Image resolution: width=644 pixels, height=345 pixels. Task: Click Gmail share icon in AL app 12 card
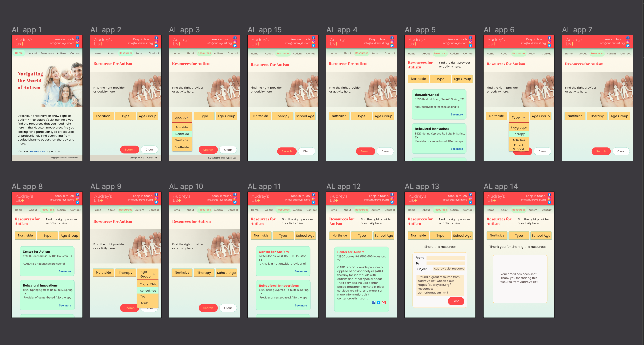click(x=384, y=303)
